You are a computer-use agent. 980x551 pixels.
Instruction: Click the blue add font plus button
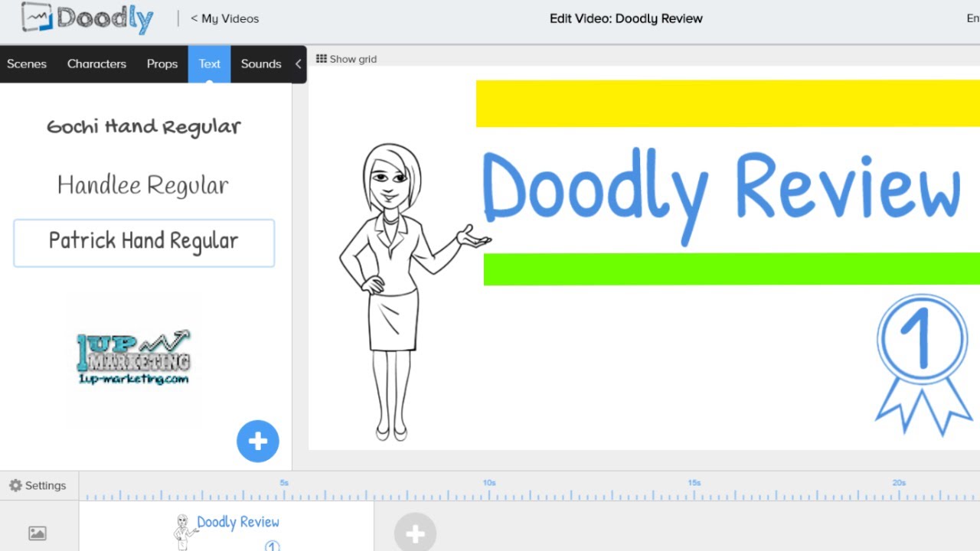pyautogui.click(x=258, y=442)
